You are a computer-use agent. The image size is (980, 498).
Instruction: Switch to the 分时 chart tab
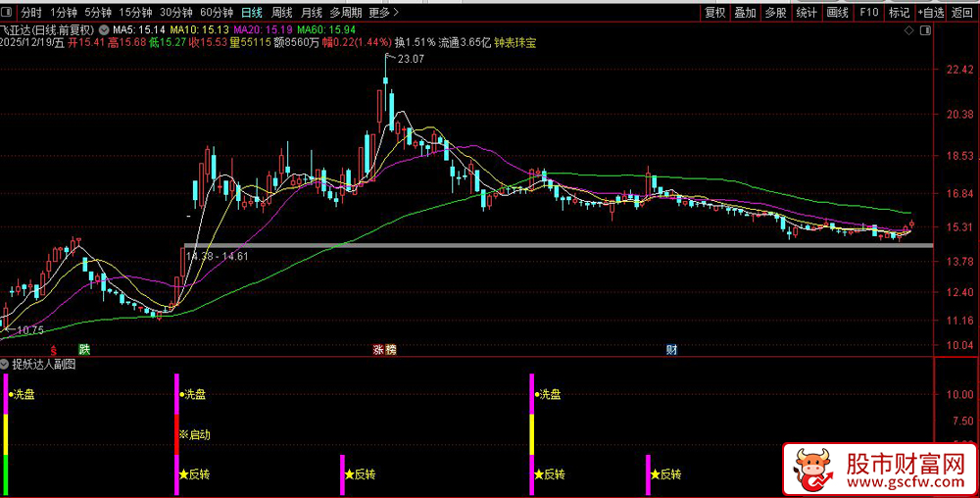31,13
